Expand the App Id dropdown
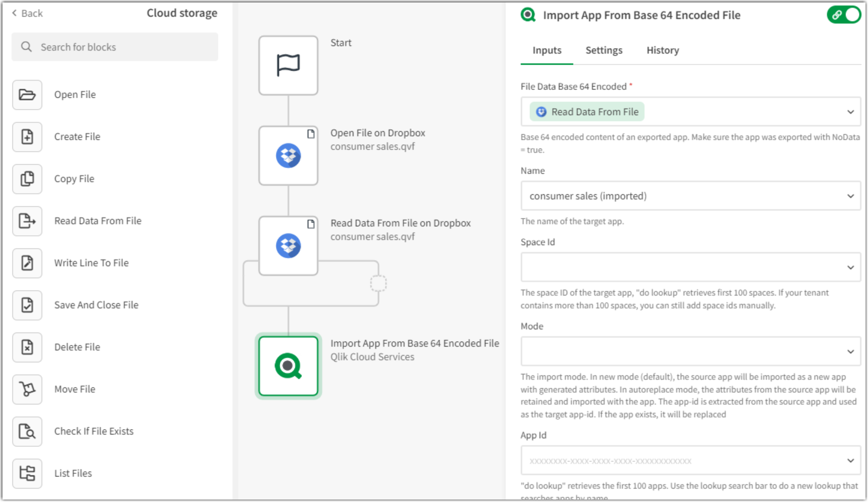This screenshot has height=502, width=868. point(850,460)
